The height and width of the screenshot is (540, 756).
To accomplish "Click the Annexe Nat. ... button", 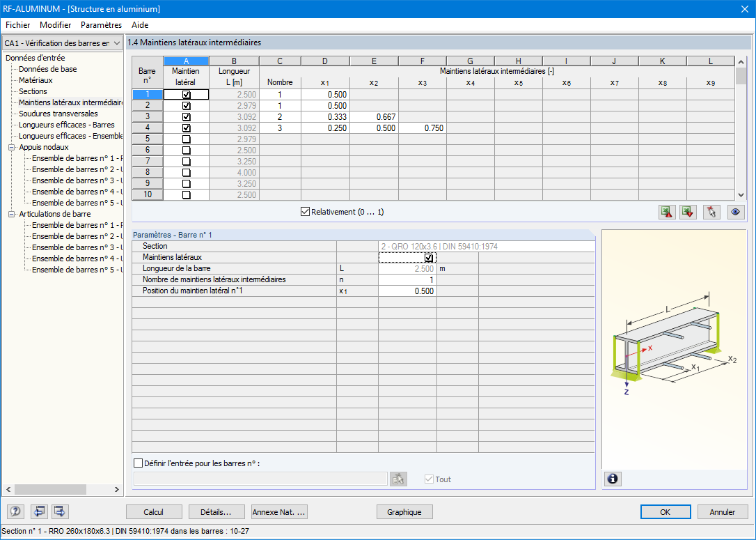I will [x=279, y=512].
